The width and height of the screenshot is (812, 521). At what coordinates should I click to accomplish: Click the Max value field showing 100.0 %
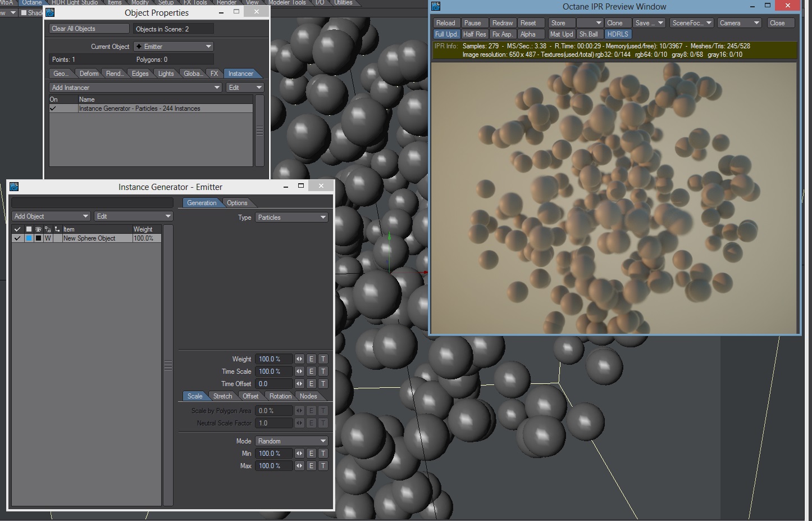(274, 466)
